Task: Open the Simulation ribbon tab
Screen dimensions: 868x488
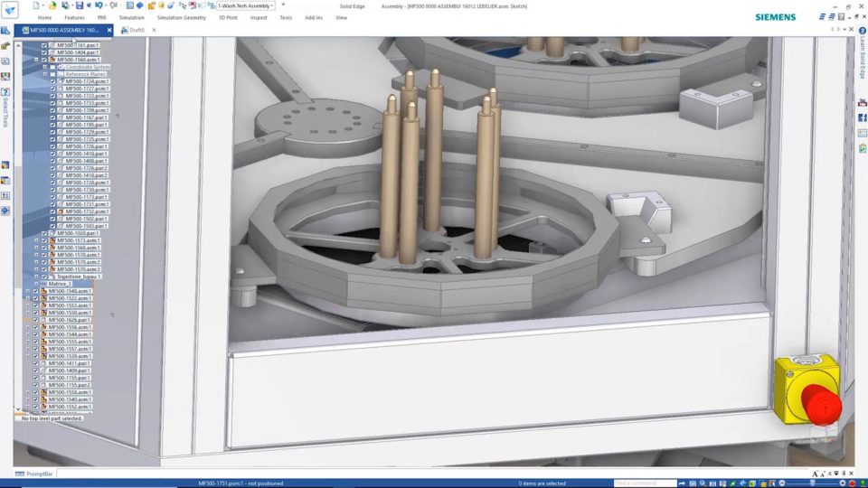Action: (131, 17)
